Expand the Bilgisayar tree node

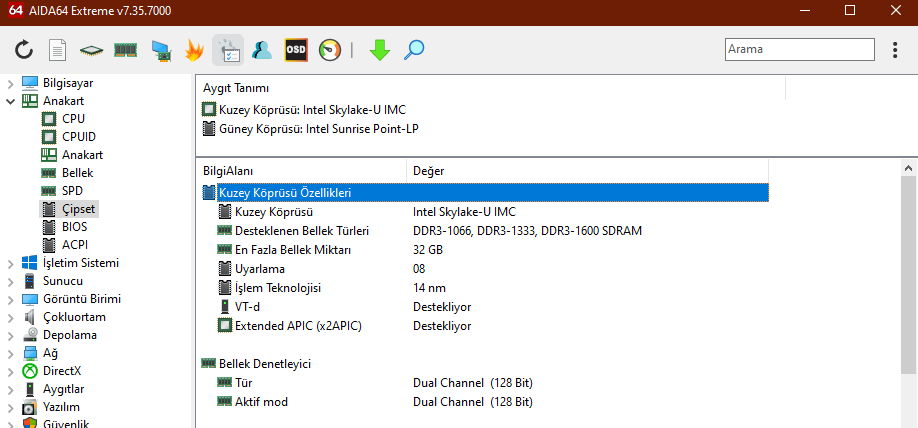click(x=11, y=83)
